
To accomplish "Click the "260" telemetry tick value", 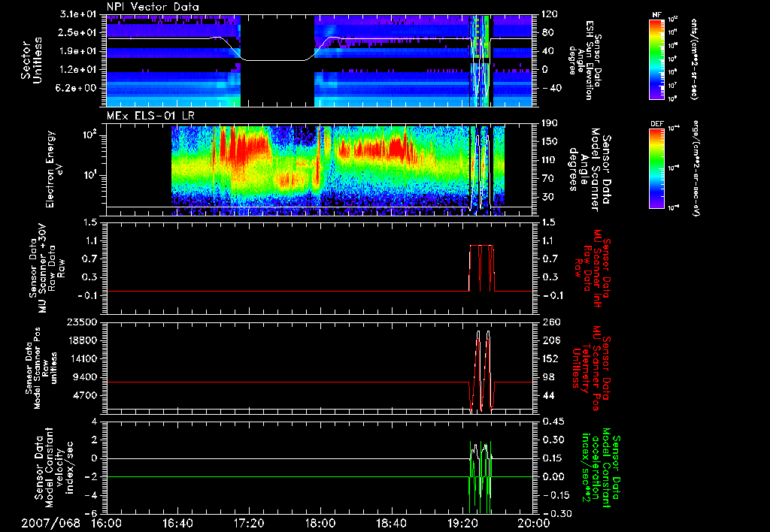I will (550, 322).
